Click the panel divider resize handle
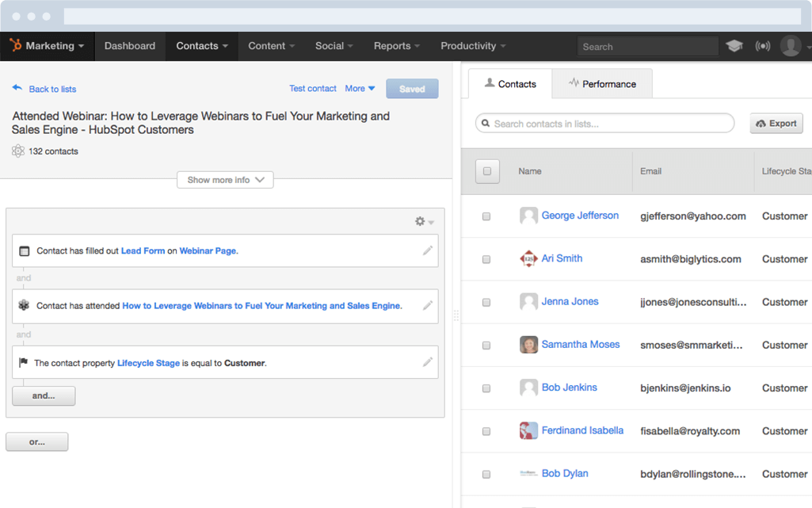812x508 pixels. coord(456,315)
